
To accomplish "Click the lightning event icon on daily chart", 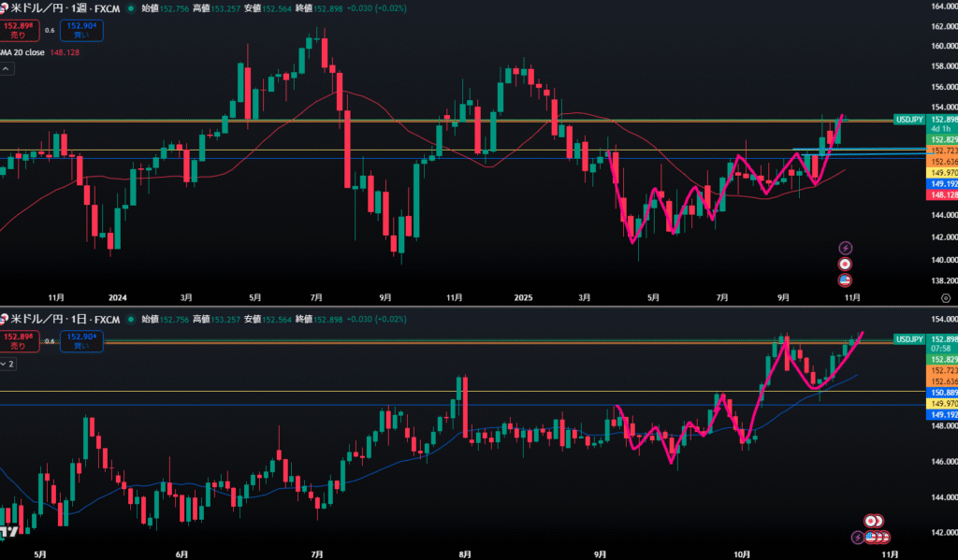I will [859, 537].
